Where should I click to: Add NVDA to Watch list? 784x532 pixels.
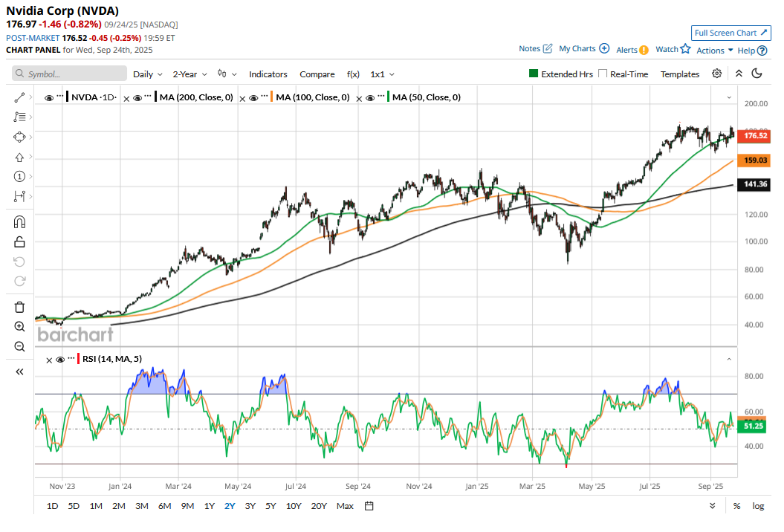click(673, 49)
